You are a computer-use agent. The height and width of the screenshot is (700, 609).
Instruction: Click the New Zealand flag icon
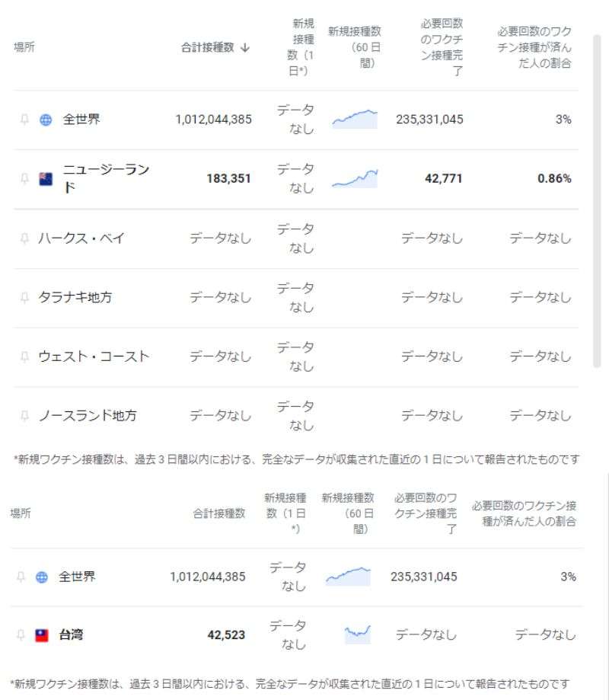point(46,178)
